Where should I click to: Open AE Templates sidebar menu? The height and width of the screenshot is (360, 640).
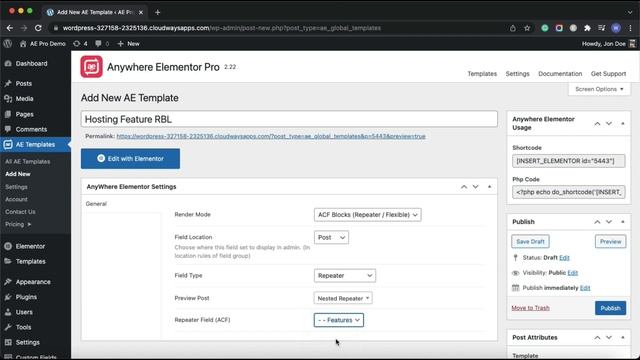35,144
